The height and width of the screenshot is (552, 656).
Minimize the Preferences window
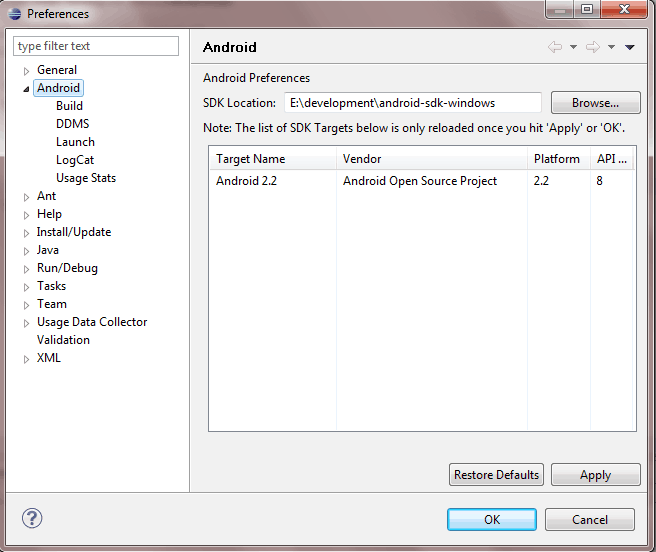coord(560,9)
